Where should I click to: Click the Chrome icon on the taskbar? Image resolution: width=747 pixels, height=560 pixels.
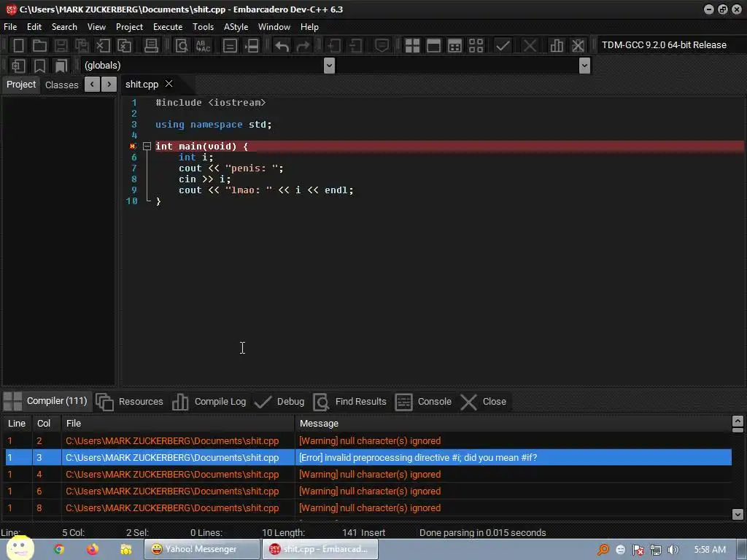click(59, 549)
